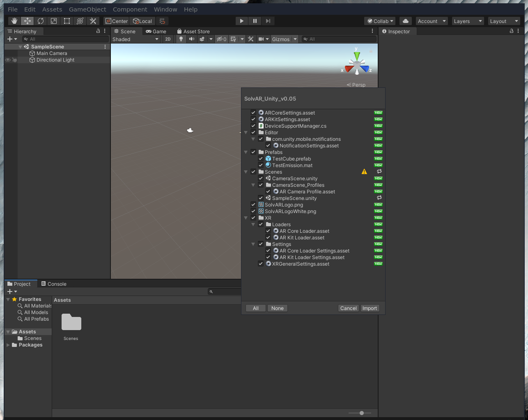Toggle scene audio with the speaker icon
Viewport: 528px width, 420px height.
[192, 39]
